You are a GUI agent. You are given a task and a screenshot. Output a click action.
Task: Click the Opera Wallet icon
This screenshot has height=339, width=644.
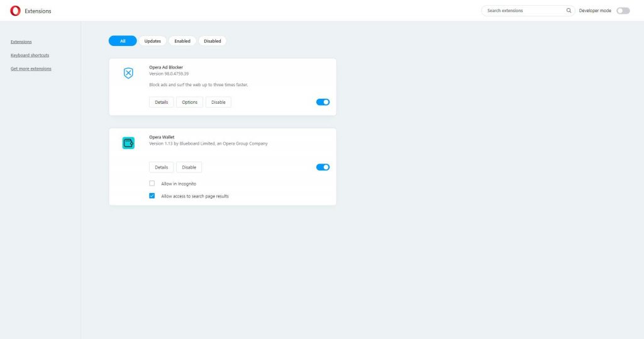(x=128, y=143)
